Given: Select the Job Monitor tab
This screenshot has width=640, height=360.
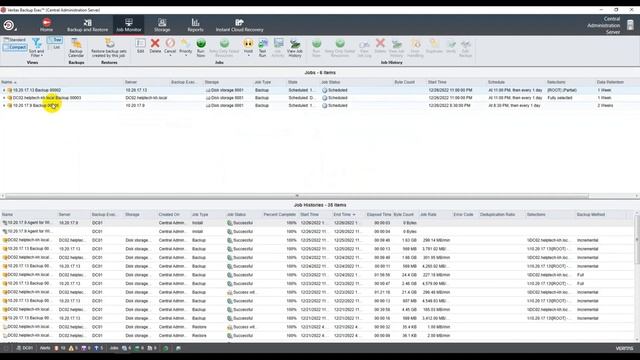Looking at the screenshot, I should pyautogui.click(x=129, y=25).
